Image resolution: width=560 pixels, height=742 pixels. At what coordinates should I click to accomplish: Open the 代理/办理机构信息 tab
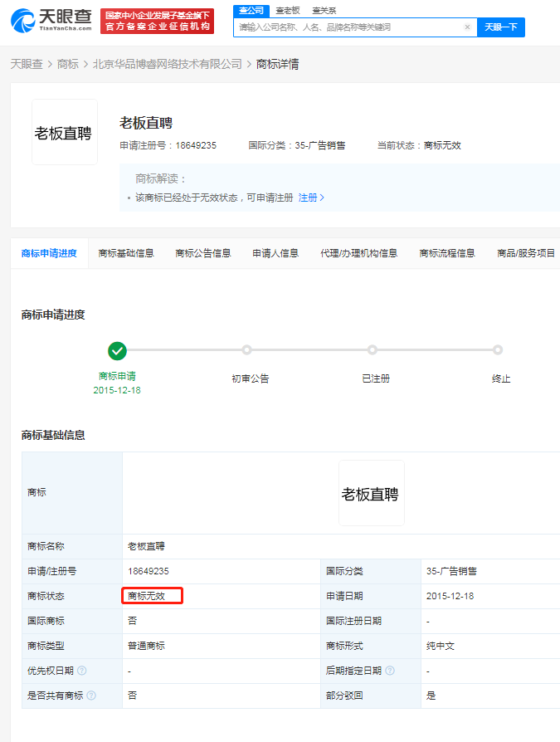[x=359, y=253]
